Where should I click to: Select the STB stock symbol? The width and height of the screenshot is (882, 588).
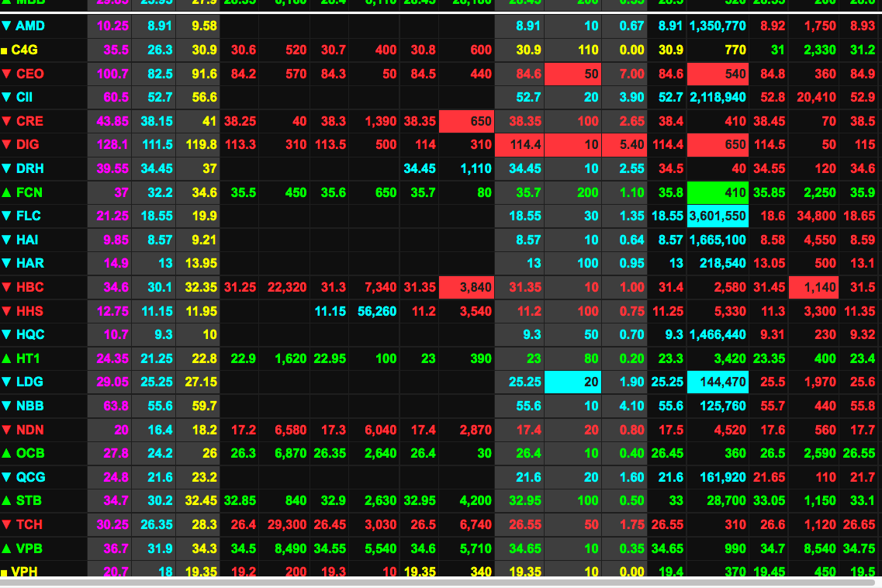pyautogui.click(x=29, y=500)
